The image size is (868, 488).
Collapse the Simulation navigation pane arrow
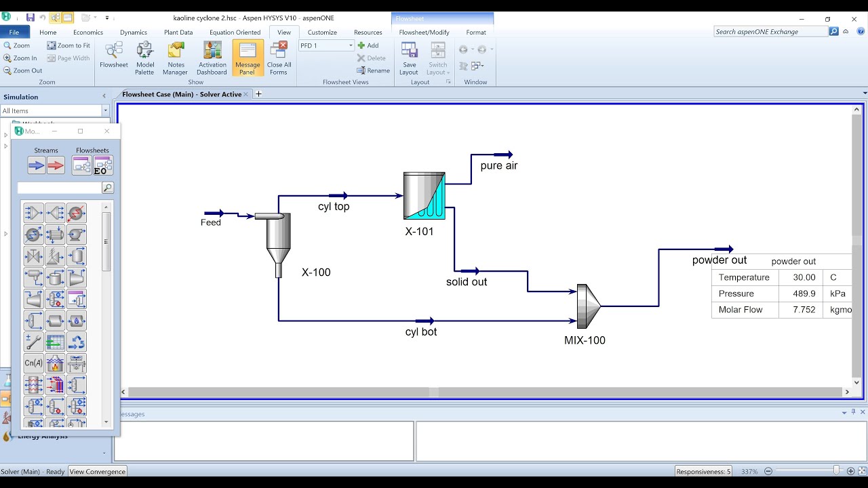(x=104, y=97)
